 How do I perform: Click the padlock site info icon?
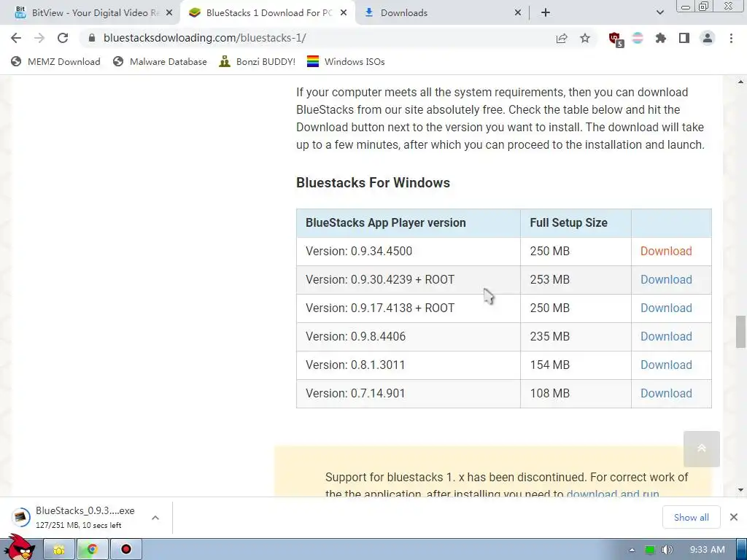click(93, 38)
